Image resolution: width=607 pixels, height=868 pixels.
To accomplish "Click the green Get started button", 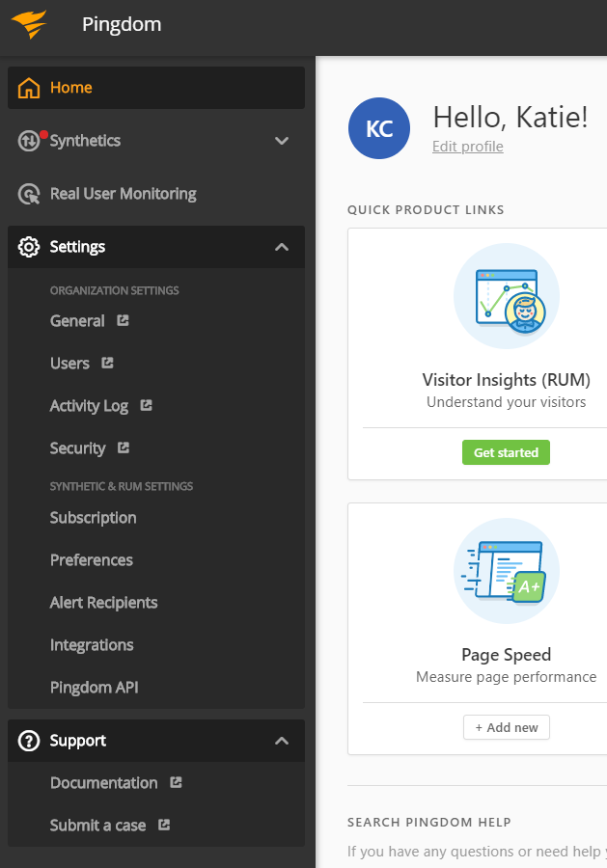I will [x=507, y=452].
